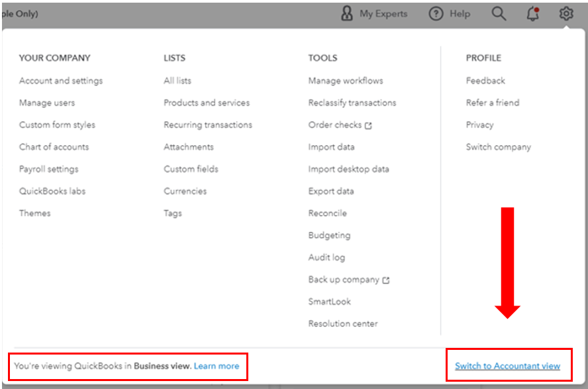Open QuickBooks labs
The image size is (588, 389).
(x=52, y=192)
